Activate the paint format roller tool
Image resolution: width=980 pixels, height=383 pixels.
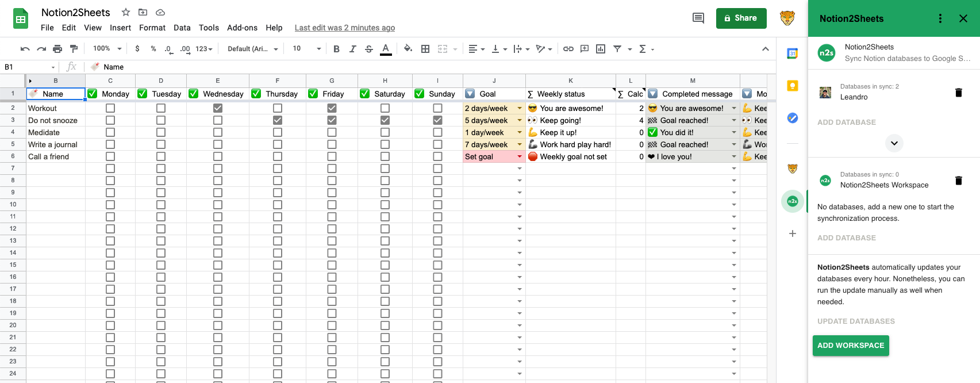74,49
